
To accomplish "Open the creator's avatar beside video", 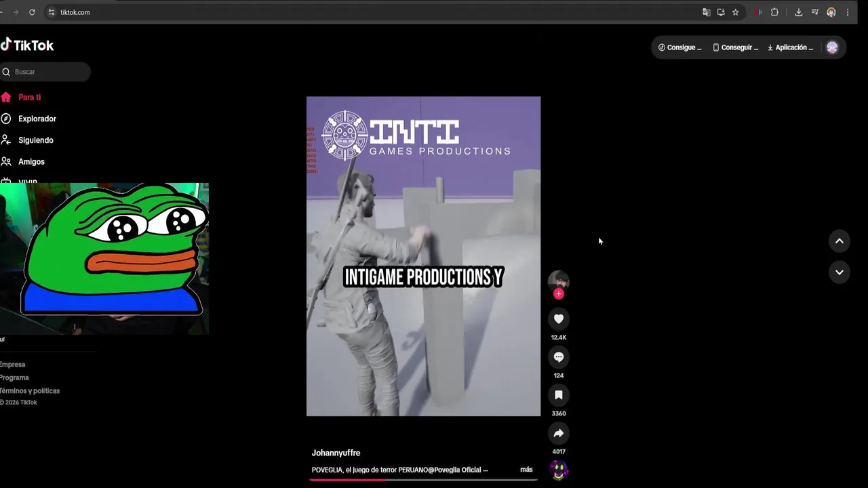I will pos(559,281).
